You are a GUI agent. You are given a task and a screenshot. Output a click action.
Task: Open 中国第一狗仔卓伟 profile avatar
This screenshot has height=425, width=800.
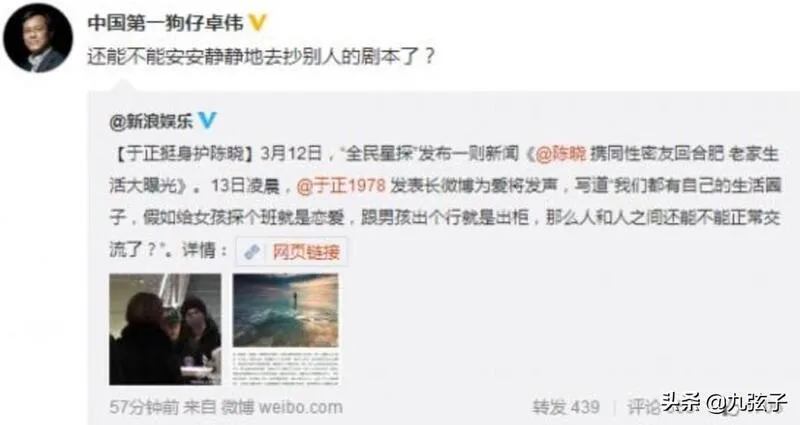pyautogui.click(x=38, y=38)
